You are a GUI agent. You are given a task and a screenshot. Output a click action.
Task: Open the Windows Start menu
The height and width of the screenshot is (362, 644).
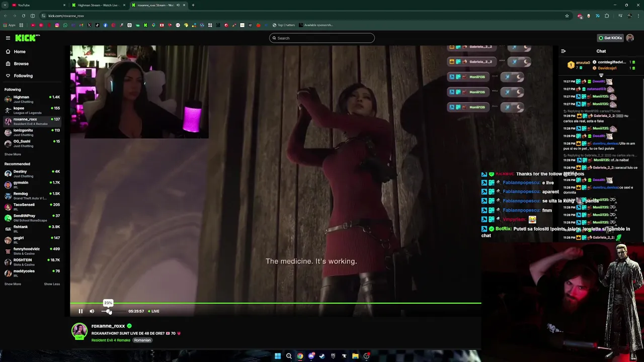coord(278,356)
